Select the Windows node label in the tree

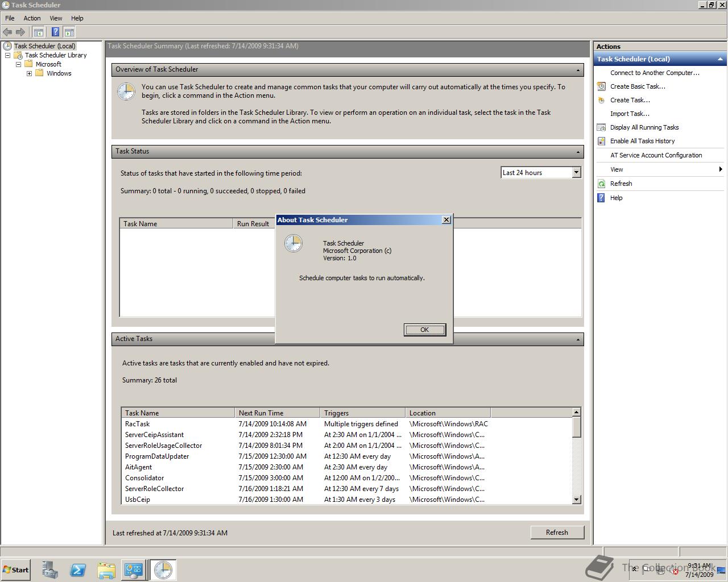click(59, 73)
